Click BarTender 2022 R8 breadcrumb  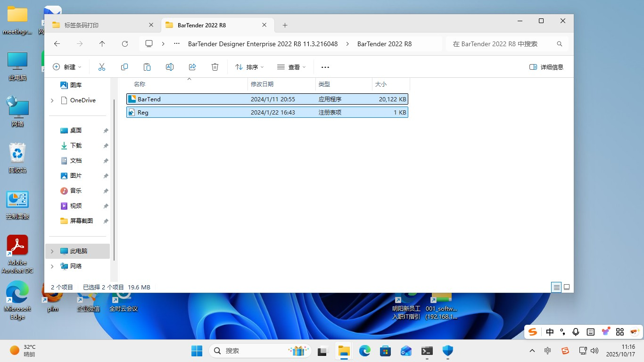click(384, 44)
